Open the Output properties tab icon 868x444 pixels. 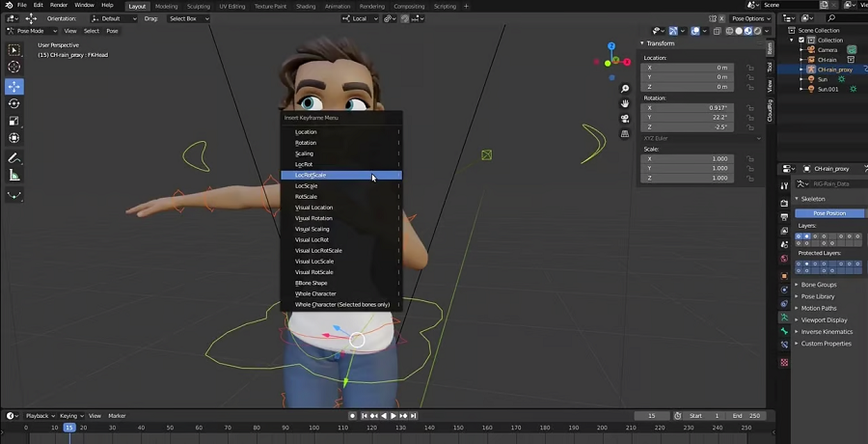click(784, 217)
